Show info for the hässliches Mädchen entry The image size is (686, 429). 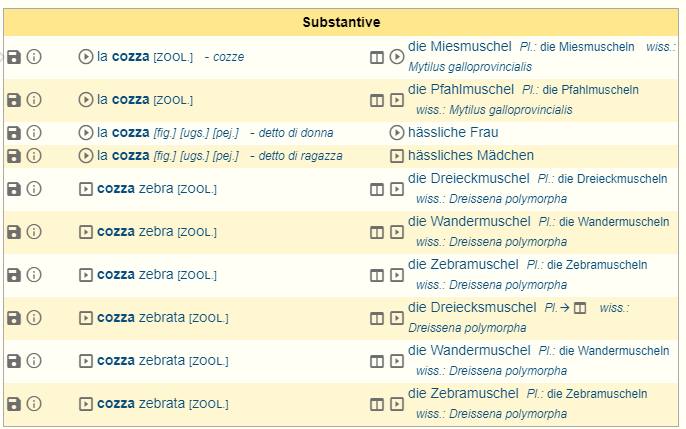point(34,156)
